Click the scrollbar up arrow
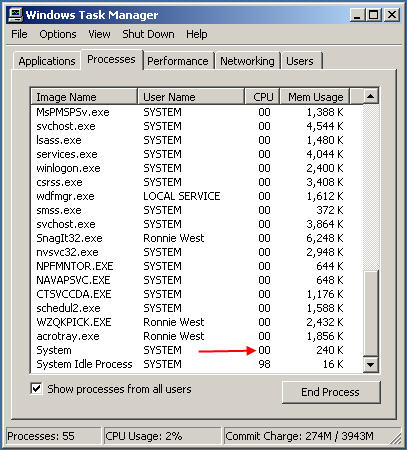 pos(371,97)
